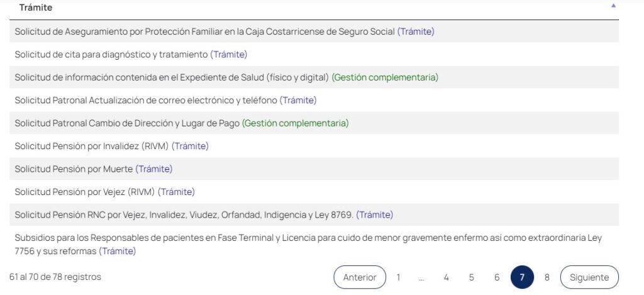The width and height of the screenshot is (644, 295).
Task: Select Solicitud de información Expediente de Salud
Action: 172,77
